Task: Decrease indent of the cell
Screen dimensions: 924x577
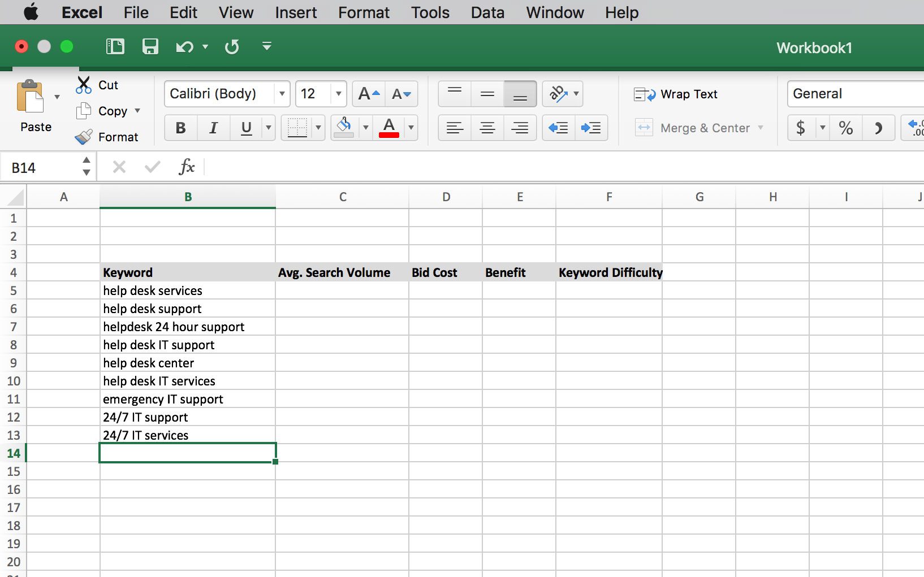Action: coord(559,128)
